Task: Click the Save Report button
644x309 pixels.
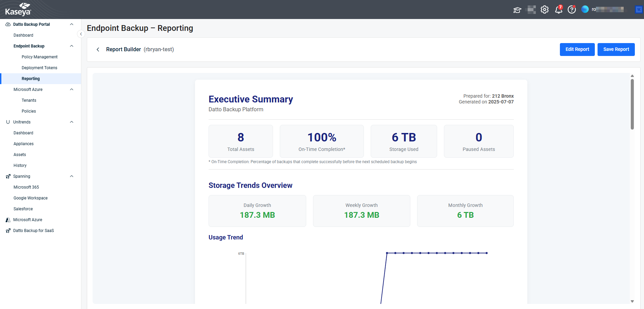Action: 616,50
